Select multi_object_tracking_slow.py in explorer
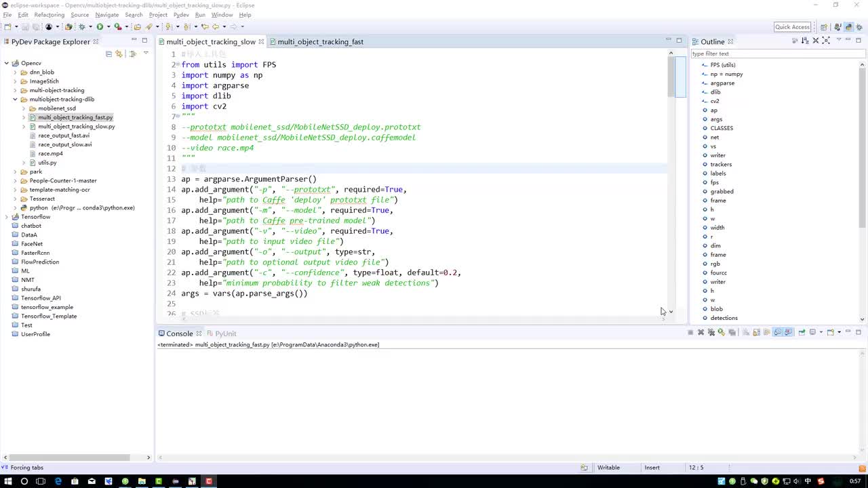 click(76, 126)
